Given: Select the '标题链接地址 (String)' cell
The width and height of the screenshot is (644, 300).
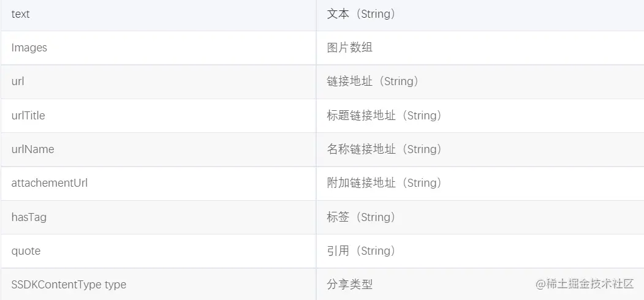Looking at the screenshot, I should pos(384,115).
